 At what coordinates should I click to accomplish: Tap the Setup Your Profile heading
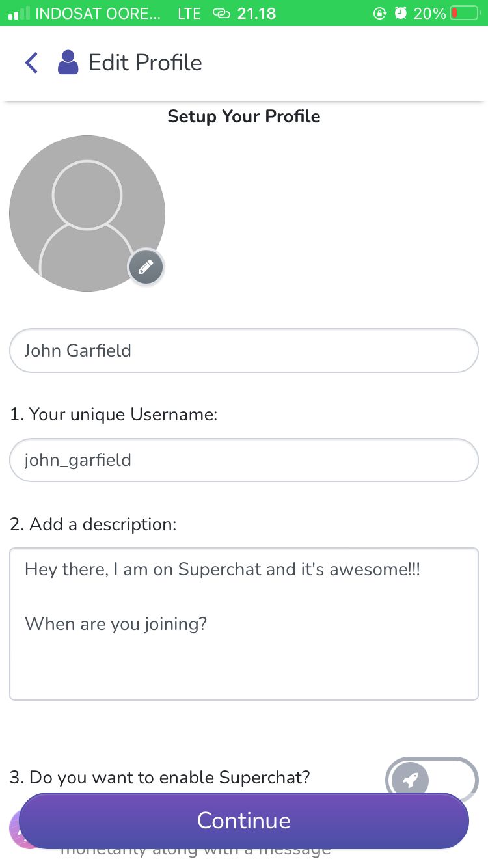tap(244, 116)
